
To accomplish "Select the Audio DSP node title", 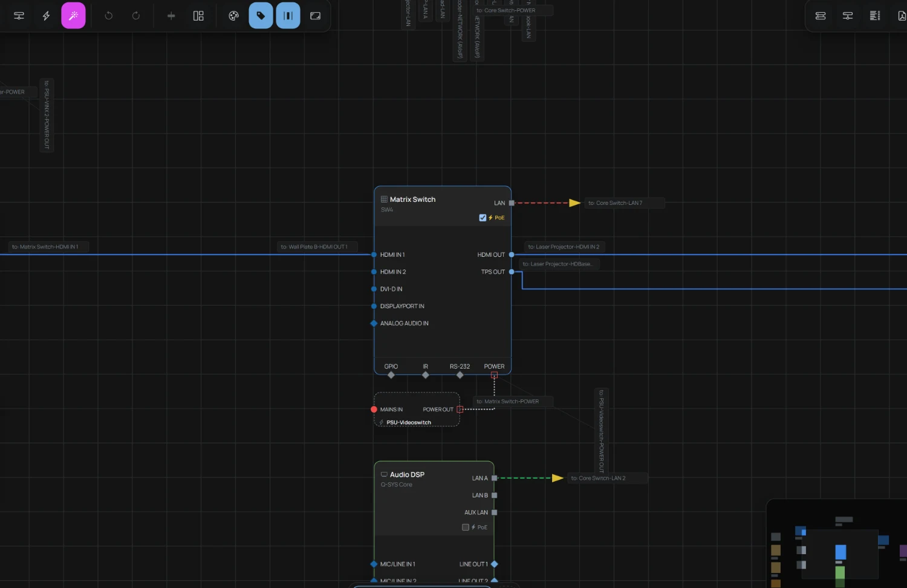I will click(407, 474).
